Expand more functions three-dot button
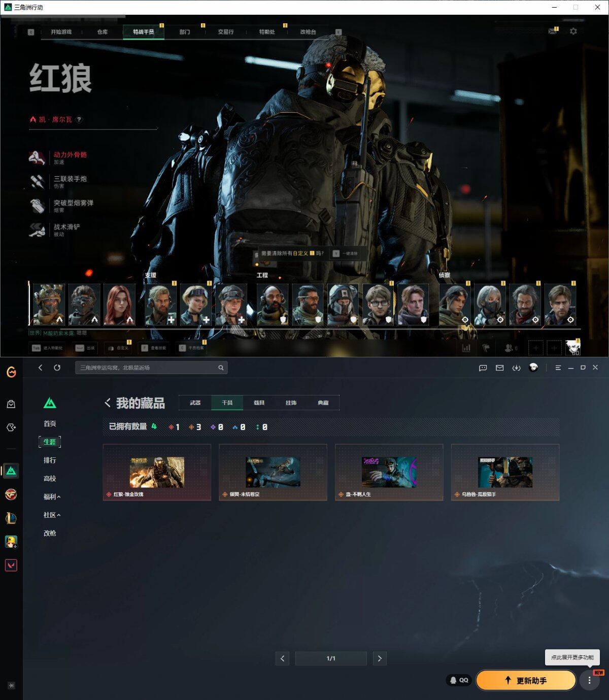609x700 pixels. coord(589,681)
